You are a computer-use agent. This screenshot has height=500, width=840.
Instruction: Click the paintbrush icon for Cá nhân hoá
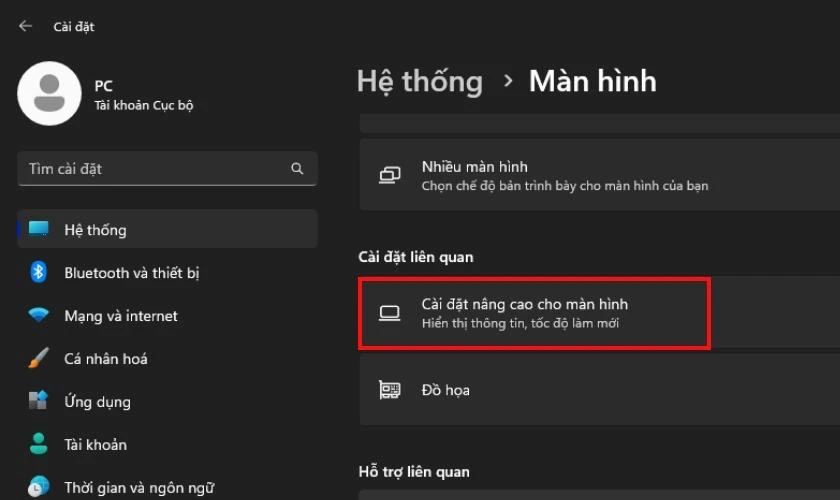pyautogui.click(x=39, y=358)
